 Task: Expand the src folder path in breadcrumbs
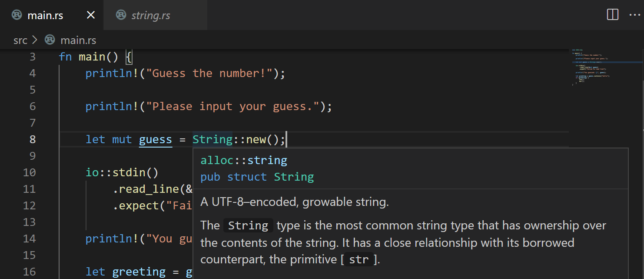click(x=20, y=40)
